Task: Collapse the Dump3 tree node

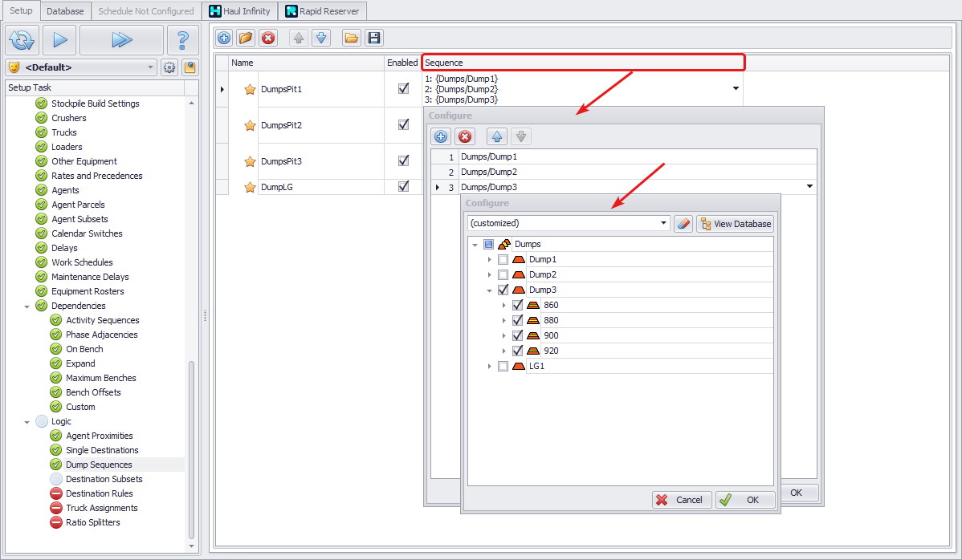Action: (490, 290)
